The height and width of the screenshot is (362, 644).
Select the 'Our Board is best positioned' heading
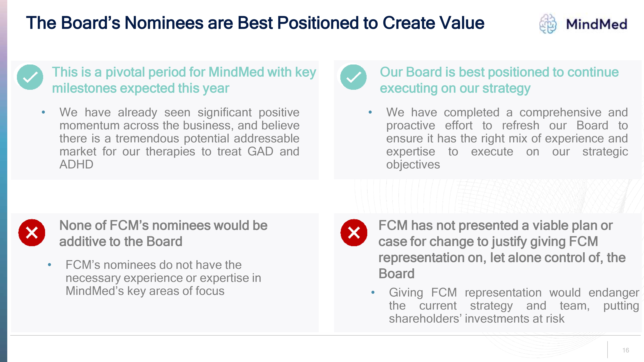click(x=499, y=80)
